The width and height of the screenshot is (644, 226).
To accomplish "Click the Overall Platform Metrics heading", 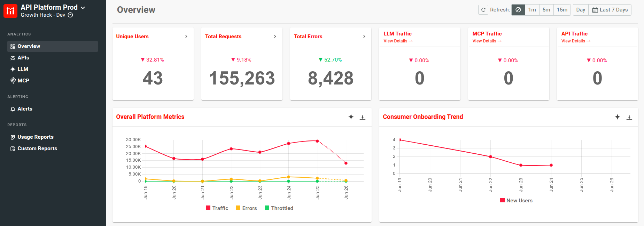I will coord(150,117).
